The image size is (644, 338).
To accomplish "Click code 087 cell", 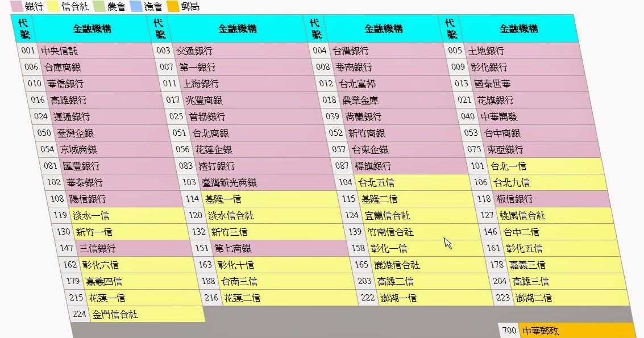I will click(x=342, y=166).
